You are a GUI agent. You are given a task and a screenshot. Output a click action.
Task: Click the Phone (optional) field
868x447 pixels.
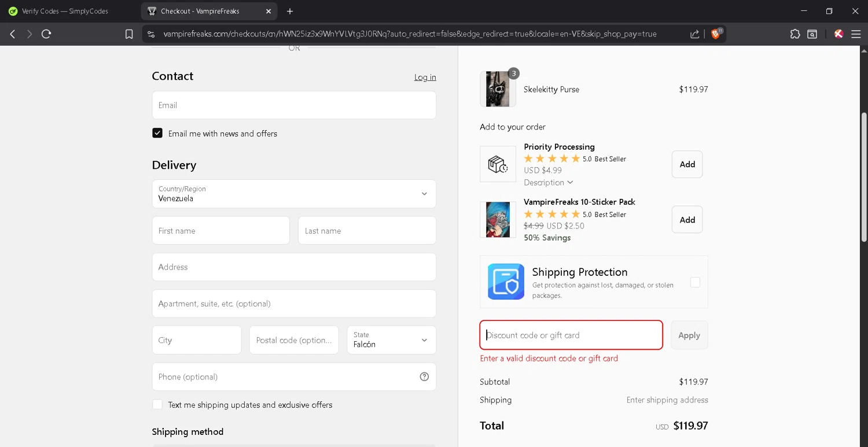(294, 376)
